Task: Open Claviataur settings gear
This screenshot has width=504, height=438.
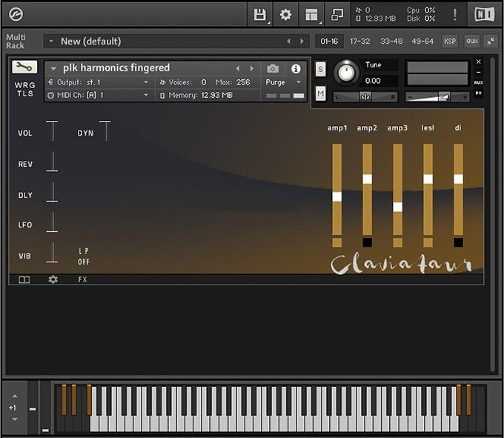Action: pyautogui.click(x=53, y=279)
